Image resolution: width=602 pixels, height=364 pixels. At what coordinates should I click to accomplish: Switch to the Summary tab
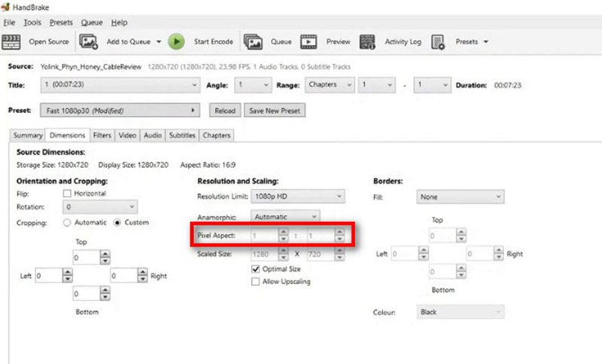28,135
